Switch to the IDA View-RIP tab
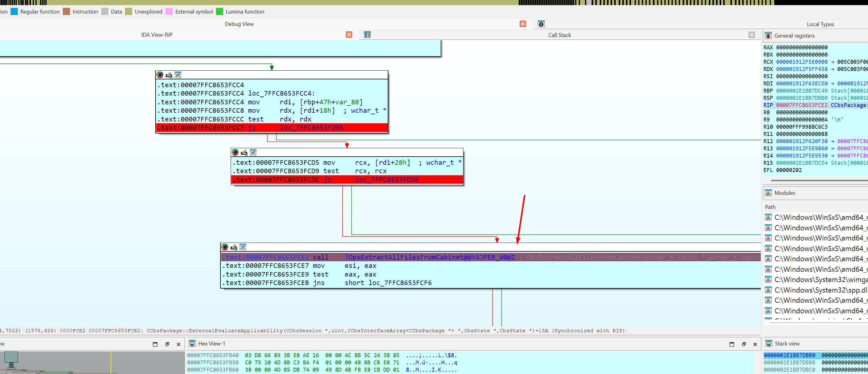 point(157,35)
